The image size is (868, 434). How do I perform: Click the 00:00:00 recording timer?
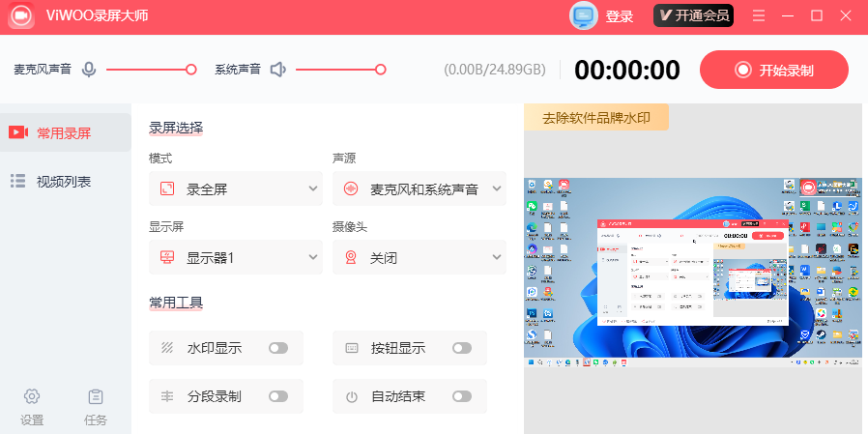627,71
